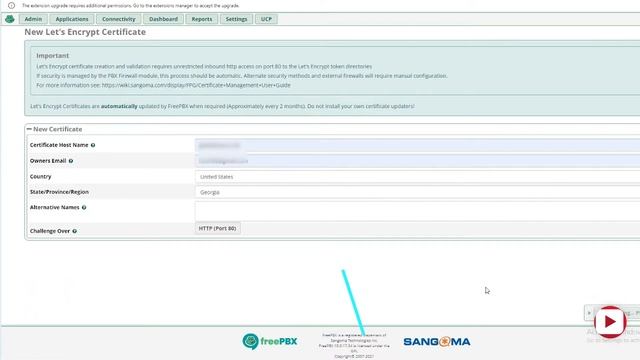Viewport: 640px width, 360px height.
Task: Click the red play button overlay icon
Action: pos(610,322)
